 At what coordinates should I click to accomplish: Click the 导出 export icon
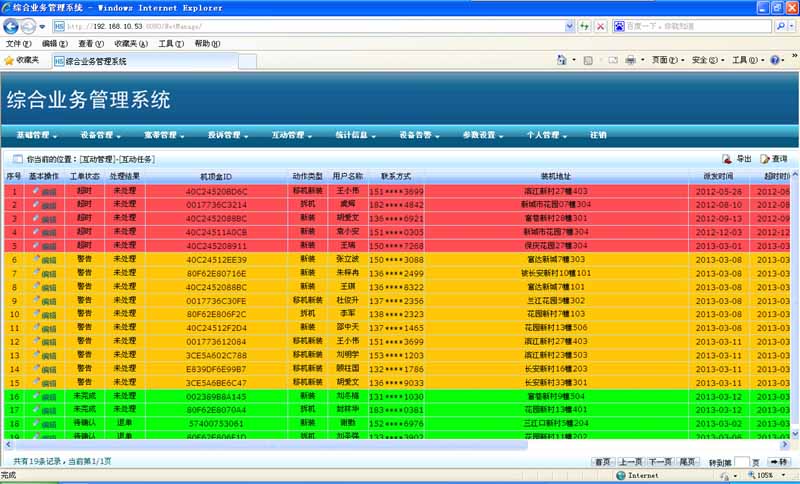tap(727, 159)
